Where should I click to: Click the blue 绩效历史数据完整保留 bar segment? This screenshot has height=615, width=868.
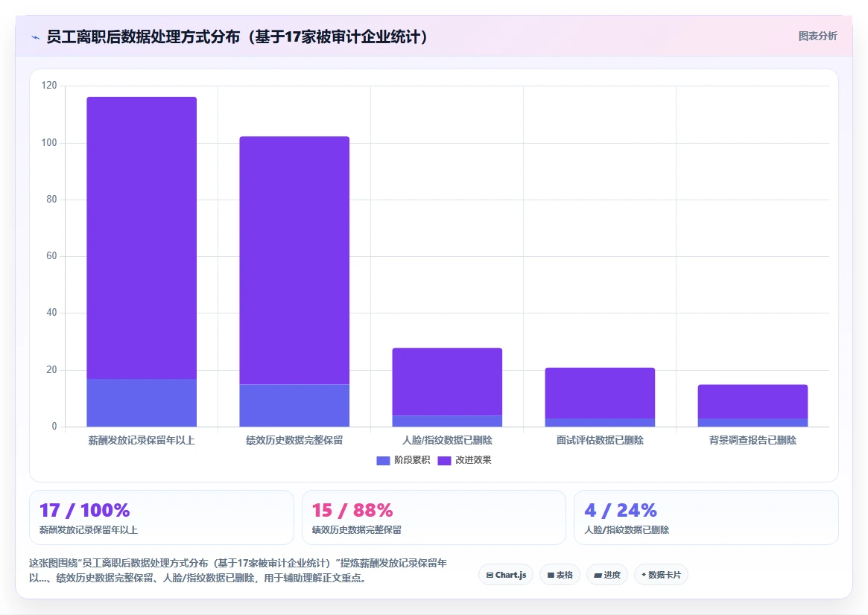click(x=294, y=405)
